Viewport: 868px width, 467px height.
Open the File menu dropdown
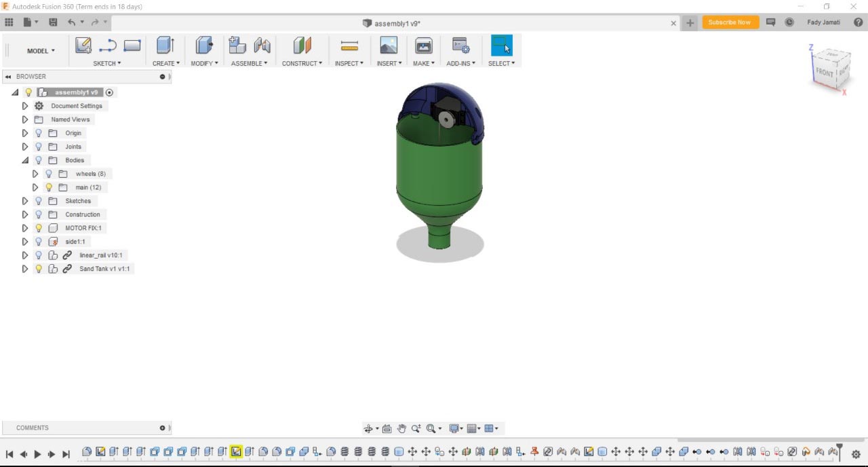click(31, 22)
